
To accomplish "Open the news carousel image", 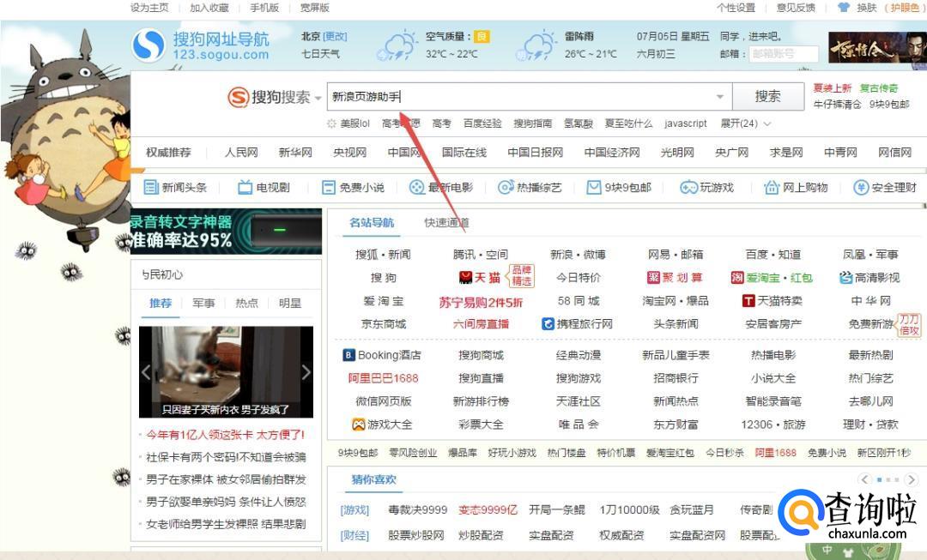I will 226,371.
